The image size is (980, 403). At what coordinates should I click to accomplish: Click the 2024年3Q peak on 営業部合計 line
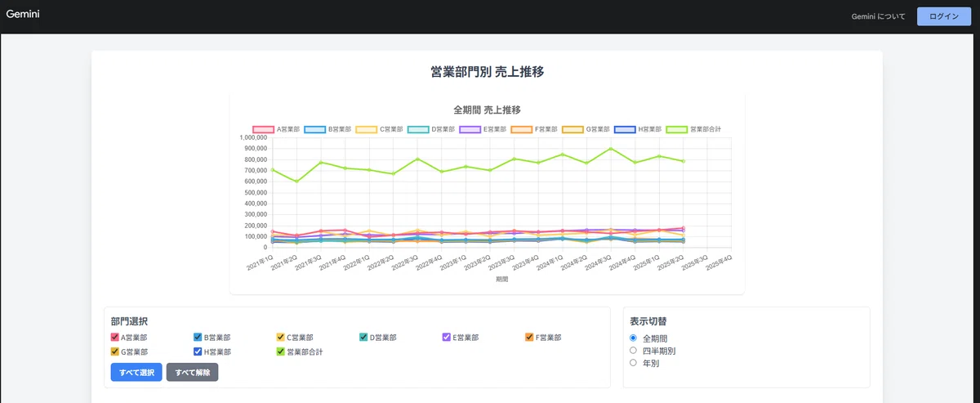coord(611,148)
